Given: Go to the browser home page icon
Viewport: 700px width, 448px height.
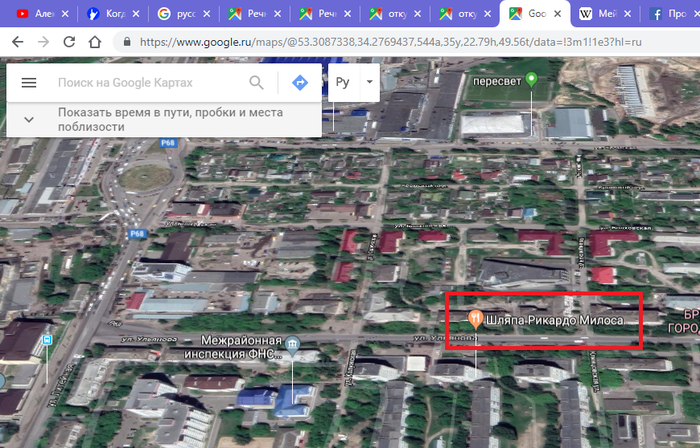Looking at the screenshot, I should (x=95, y=43).
